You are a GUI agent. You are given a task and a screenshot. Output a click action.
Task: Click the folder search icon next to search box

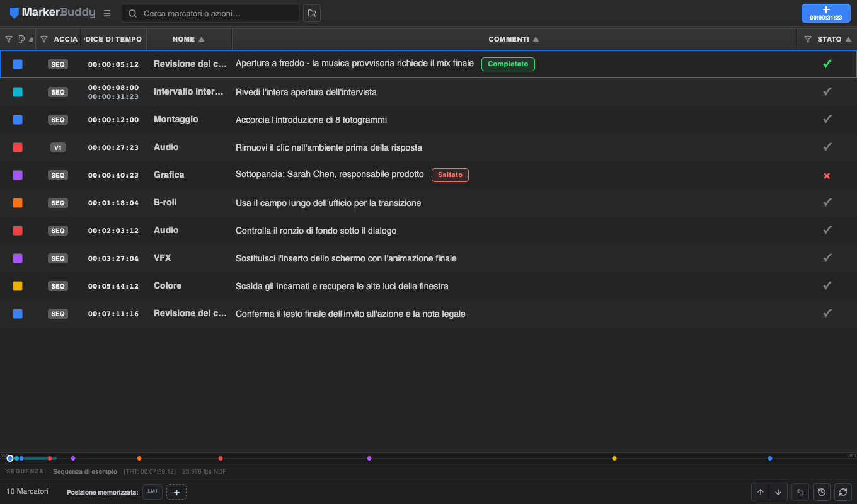tap(312, 13)
